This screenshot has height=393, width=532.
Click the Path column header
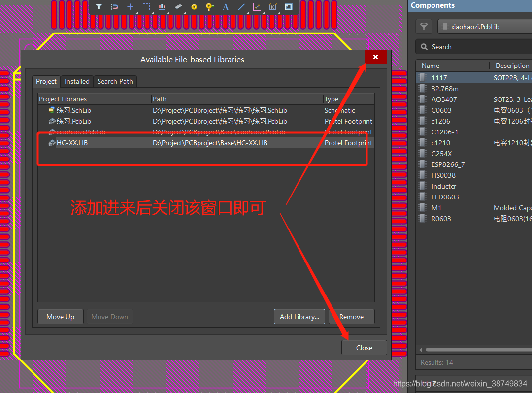pyautogui.click(x=237, y=99)
